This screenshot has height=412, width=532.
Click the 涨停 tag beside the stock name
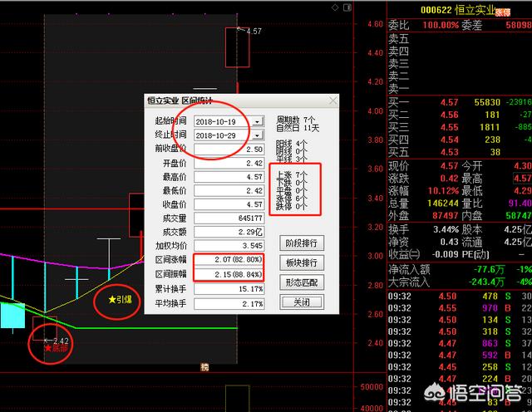point(503,12)
